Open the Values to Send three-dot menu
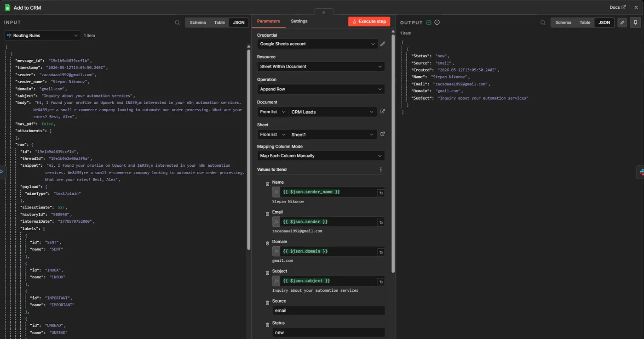This screenshot has height=339, width=644. 381,169
